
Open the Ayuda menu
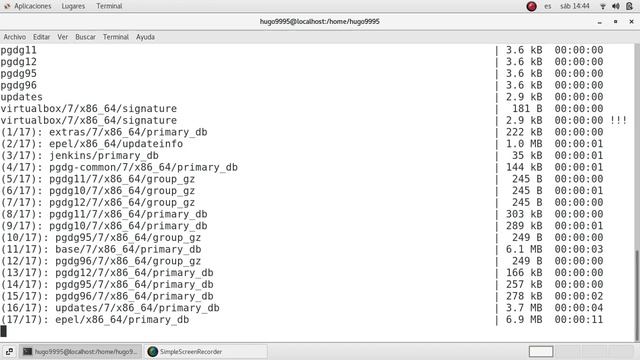(145, 37)
